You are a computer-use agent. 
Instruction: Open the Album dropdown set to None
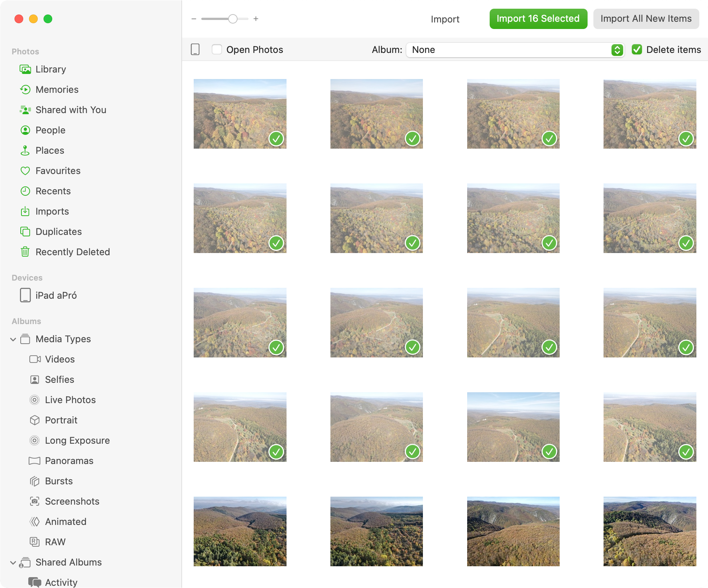tap(515, 50)
